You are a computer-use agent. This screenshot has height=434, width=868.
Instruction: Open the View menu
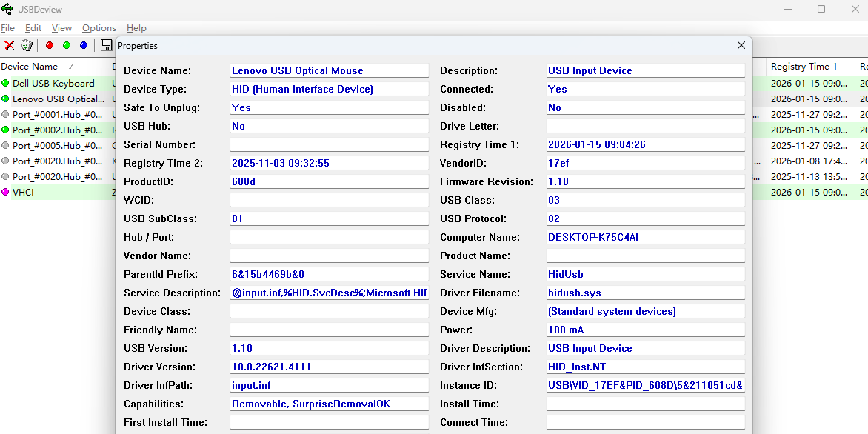pos(61,27)
